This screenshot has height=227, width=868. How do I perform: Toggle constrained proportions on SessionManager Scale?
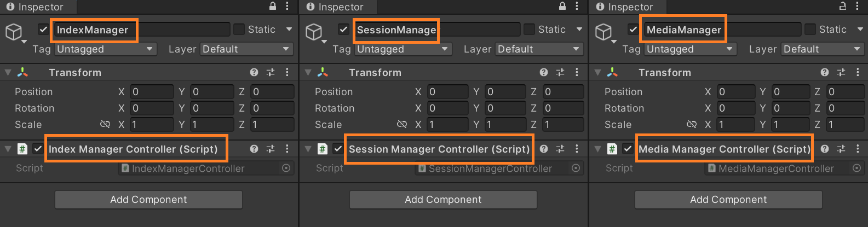(x=402, y=125)
